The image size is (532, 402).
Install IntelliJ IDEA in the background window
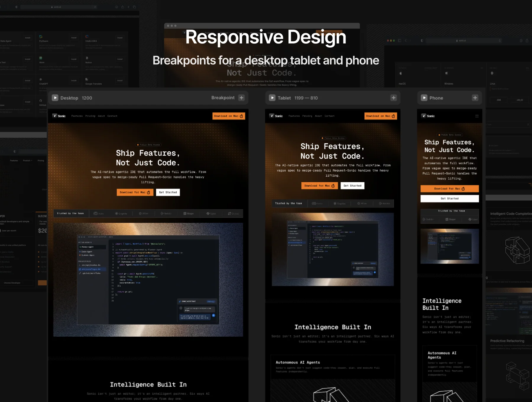pos(120,38)
